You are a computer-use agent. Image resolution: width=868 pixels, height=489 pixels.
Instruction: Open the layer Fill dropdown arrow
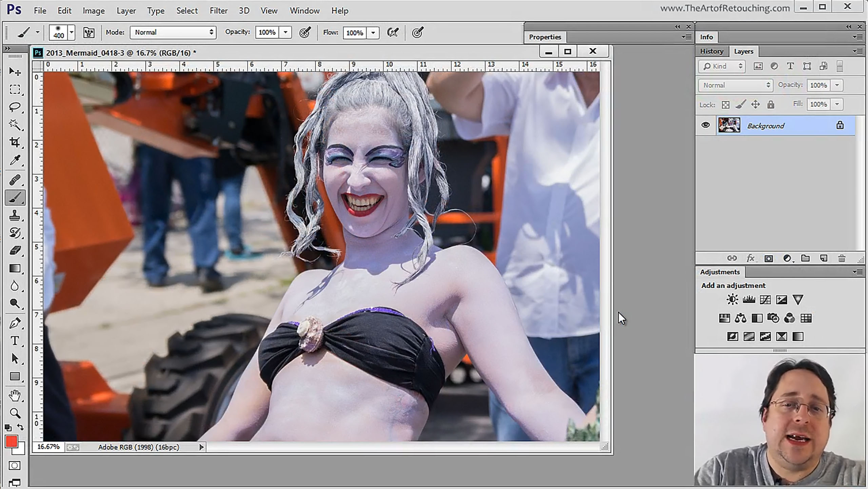(x=837, y=104)
